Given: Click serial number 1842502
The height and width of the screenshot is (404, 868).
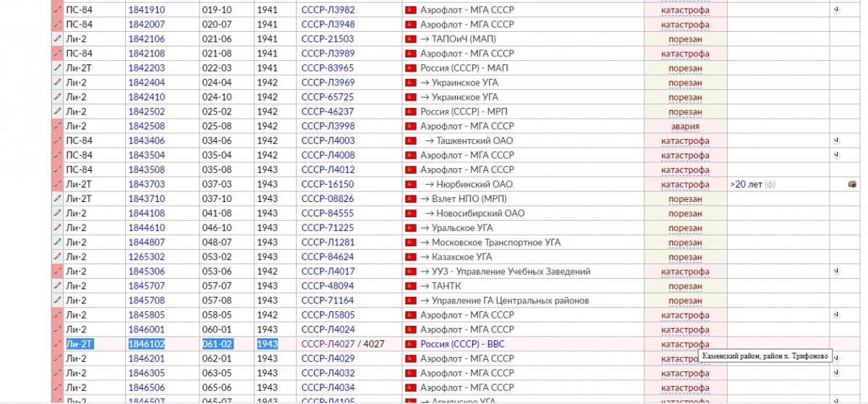Looking at the screenshot, I should (x=146, y=111).
